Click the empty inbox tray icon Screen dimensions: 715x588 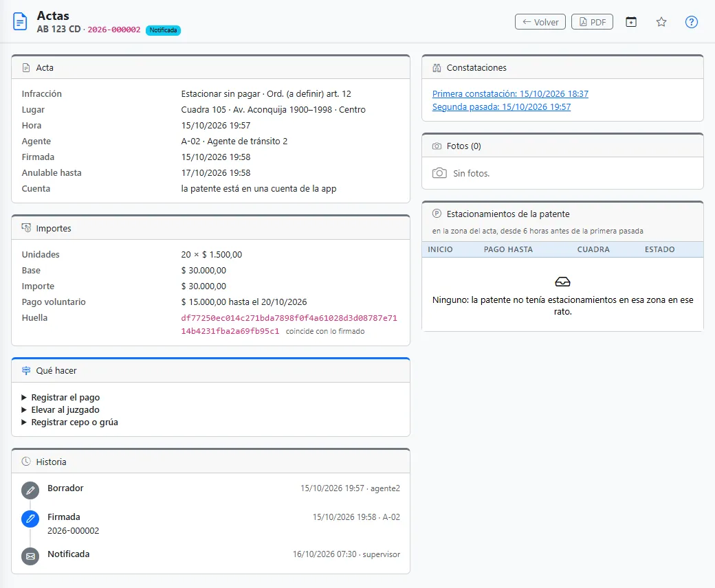(562, 282)
